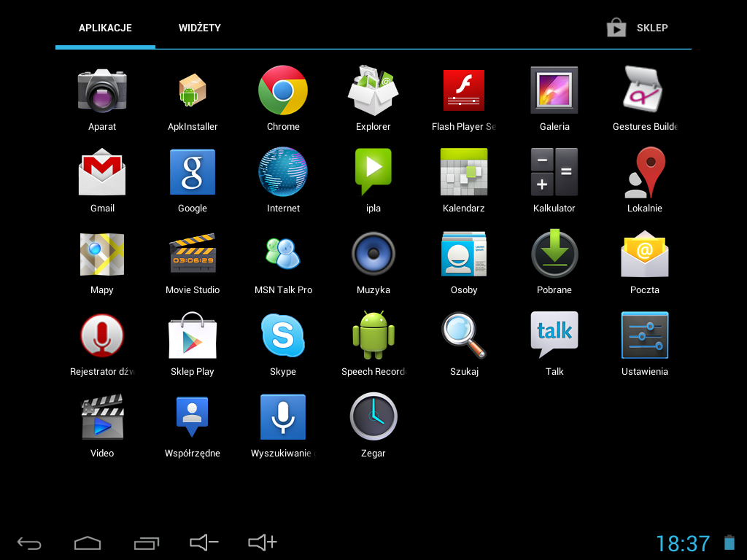The width and height of the screenshot is (747, 560).
Task: Open Współrzędne latitude app
Action: pos(193,416)
